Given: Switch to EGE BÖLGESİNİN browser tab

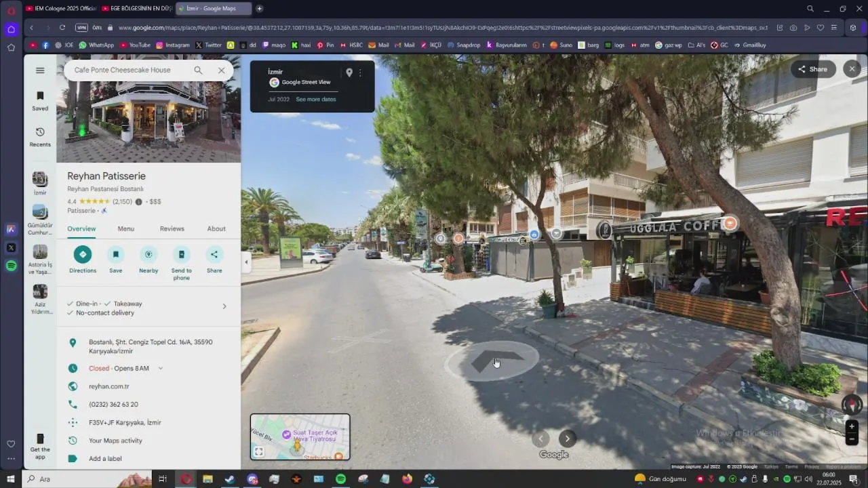Looking at the screenshot, I should point(137,9).
